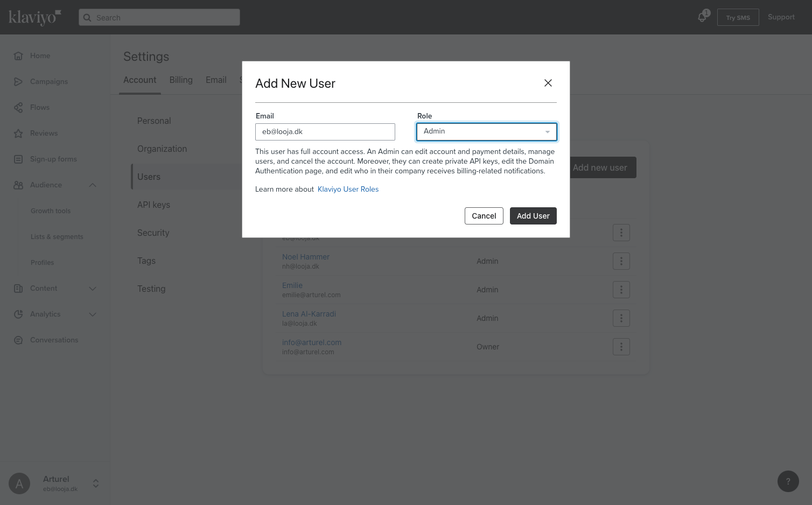Open the notifications bell icon
The height and width of the screenshot is (505, 812).
tap(702, 17)
